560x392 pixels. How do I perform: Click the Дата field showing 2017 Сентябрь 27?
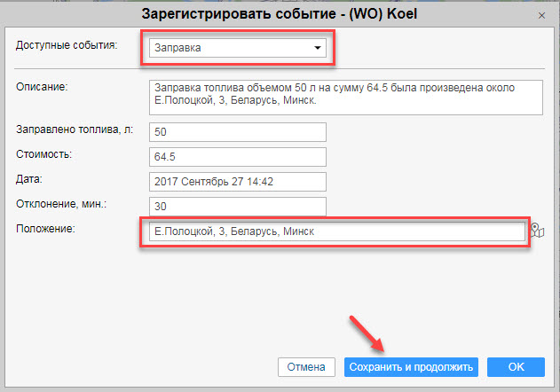point(238,181)
